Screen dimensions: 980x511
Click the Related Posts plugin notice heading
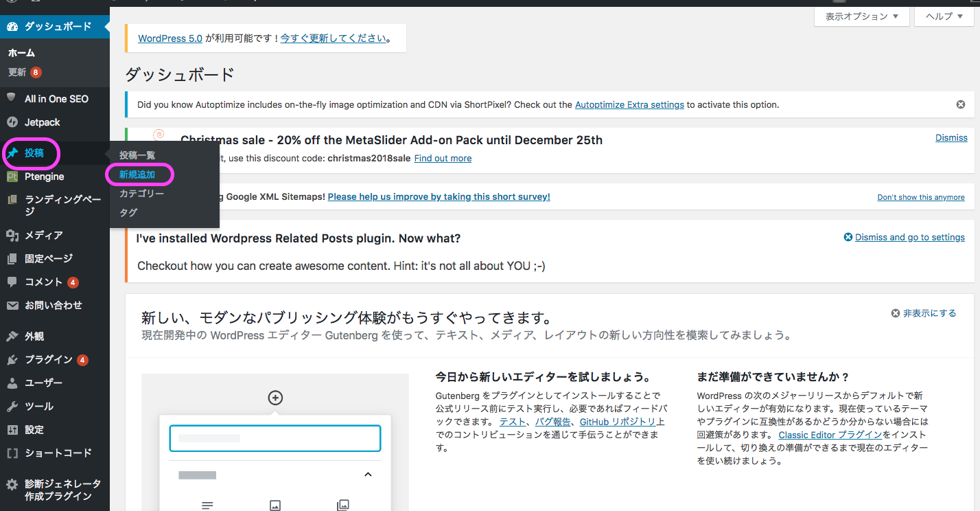(299, 238)
